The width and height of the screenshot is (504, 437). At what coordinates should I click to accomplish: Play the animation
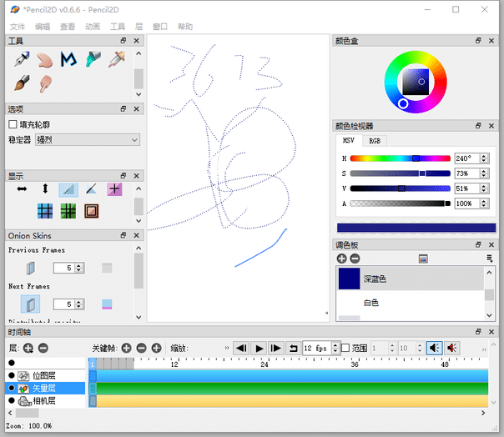point(259,349)
